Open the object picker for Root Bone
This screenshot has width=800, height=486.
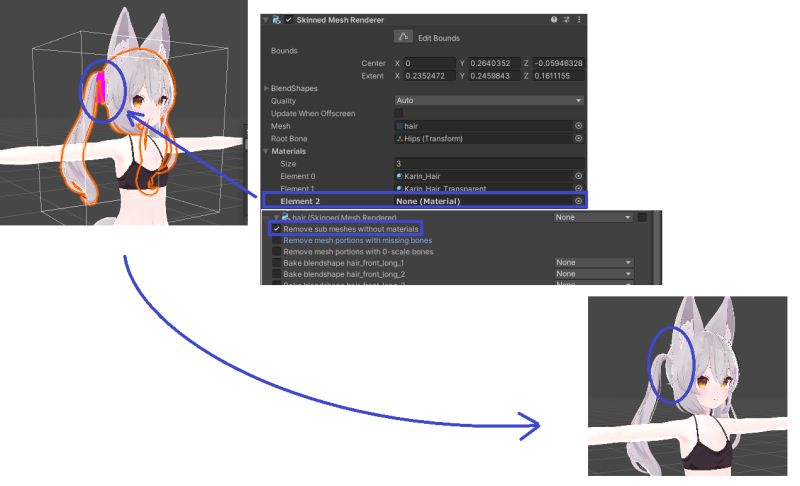click(x=578, y=138)
